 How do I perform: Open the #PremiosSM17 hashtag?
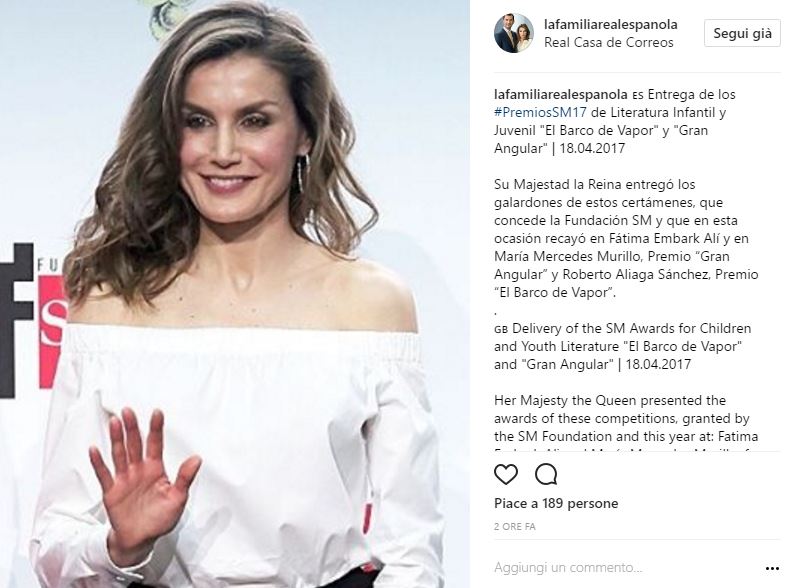(x=540, y=112)
